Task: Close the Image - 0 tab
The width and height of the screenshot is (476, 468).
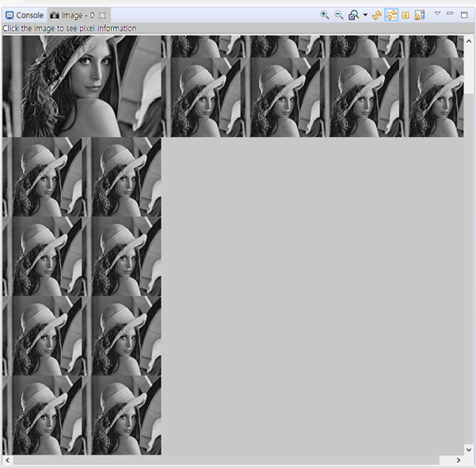Action: tap(103, 15)
